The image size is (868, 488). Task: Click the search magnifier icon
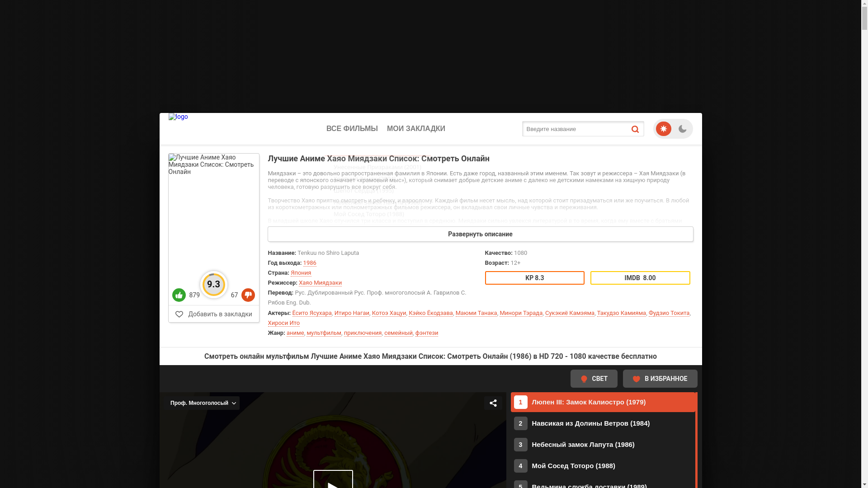click(x=635, y=129)
